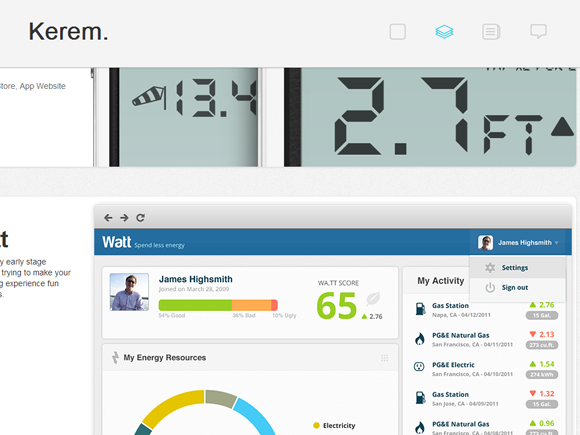Click the outlet icon for PG&E Electric
This screenshot has height=435, width=580.
click(x=419, y=367)
